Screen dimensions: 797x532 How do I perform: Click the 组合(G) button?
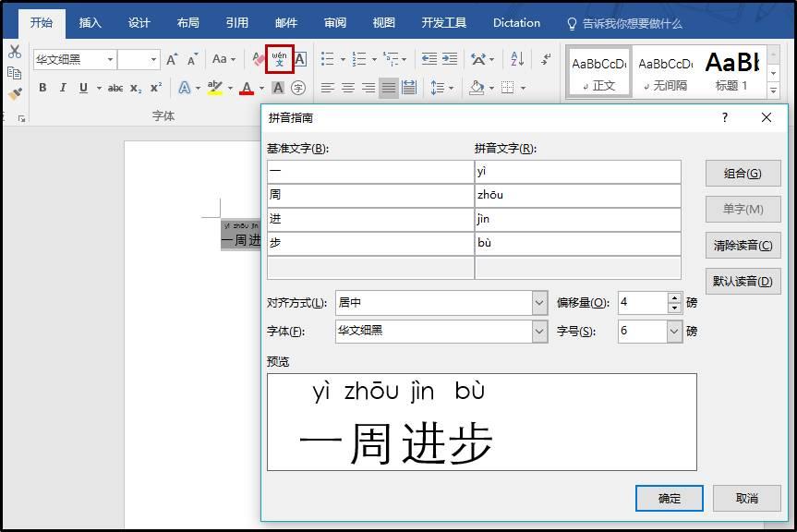tap(743, 173)
